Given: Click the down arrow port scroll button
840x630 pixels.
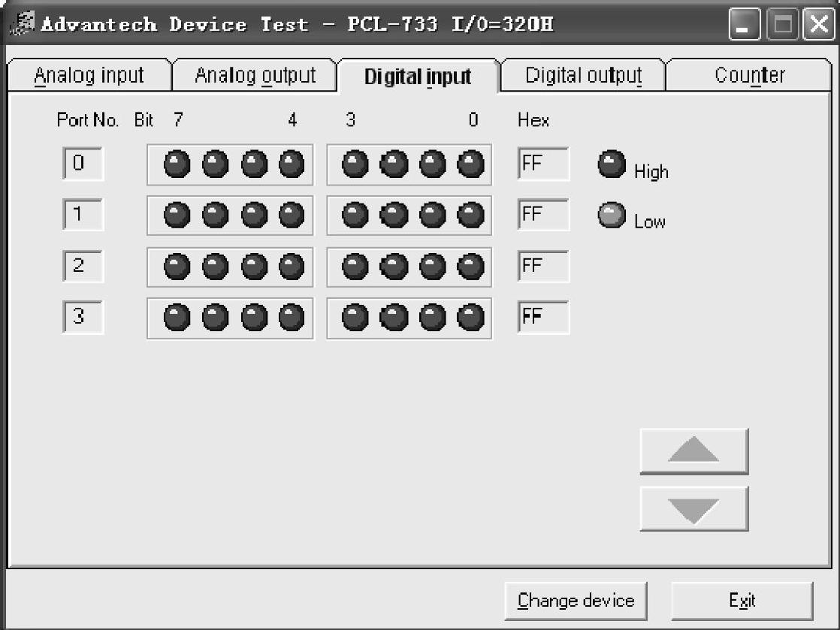Looking at the screenshot, I should pyautogui.click(x=693, y=508).
